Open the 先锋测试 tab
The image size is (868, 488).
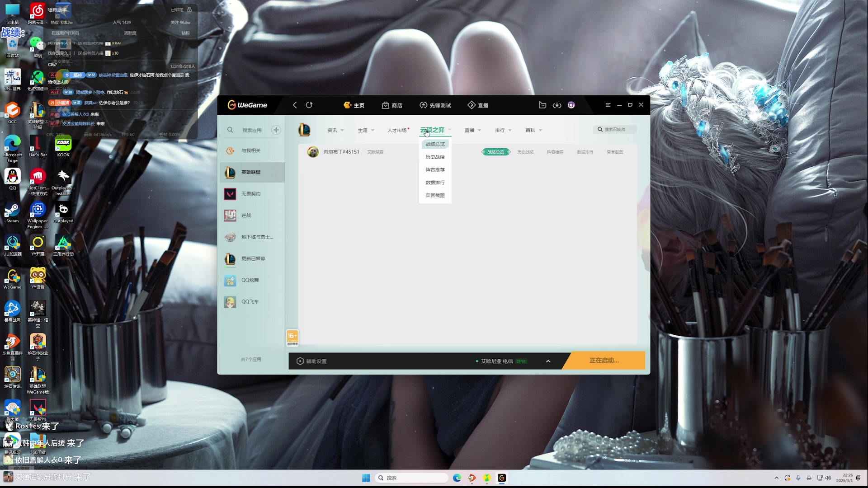pyautogui.click(x=435, y=105)
